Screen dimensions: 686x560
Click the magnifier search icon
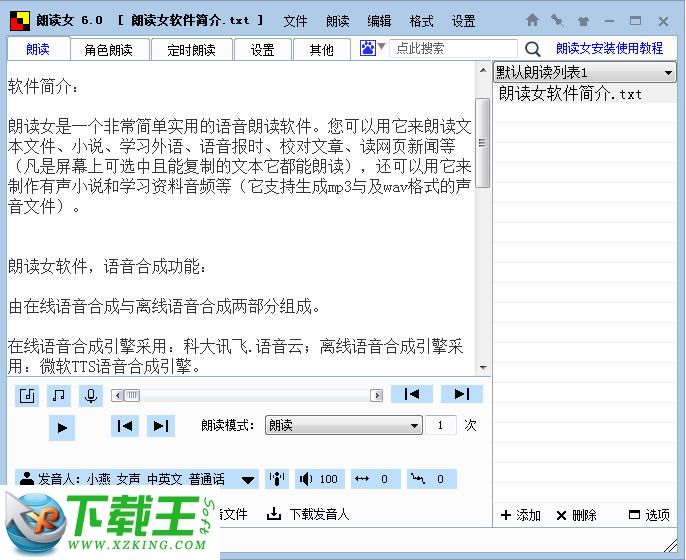[x=532, y=49]
